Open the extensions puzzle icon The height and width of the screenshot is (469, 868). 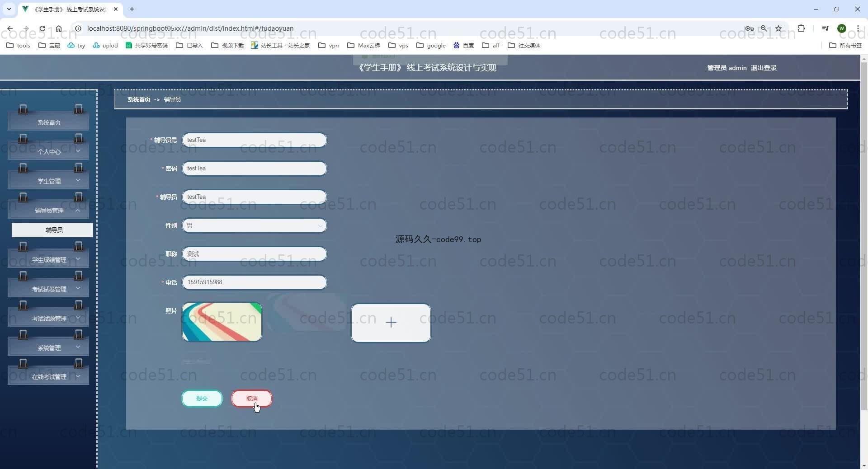coord(801,28)
